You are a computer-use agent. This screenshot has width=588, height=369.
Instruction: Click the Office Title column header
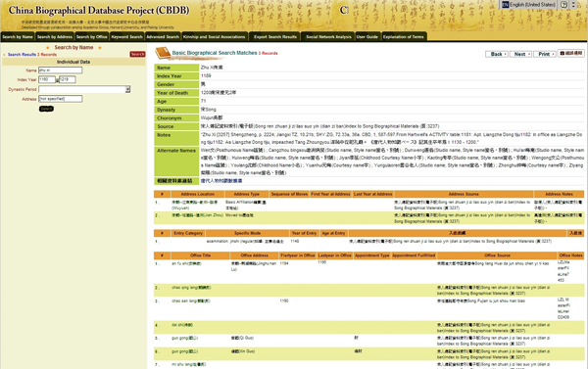(200, 255)
